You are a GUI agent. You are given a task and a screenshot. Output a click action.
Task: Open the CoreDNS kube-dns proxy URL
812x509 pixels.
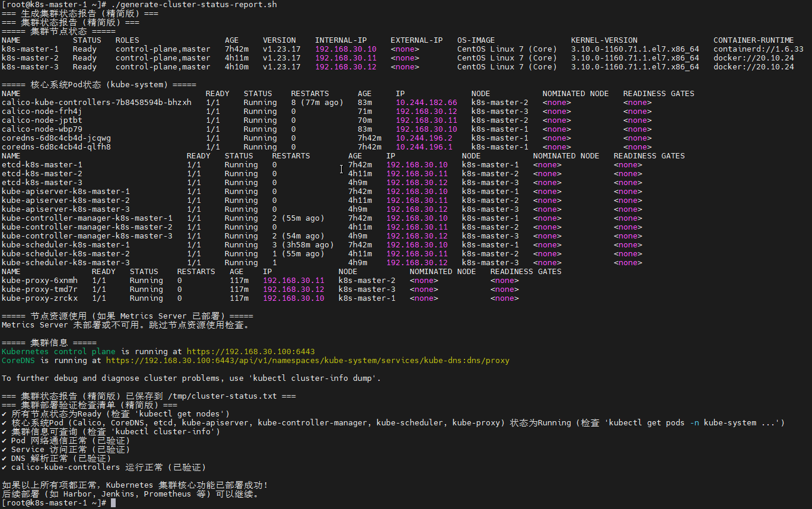coord(308,361)
